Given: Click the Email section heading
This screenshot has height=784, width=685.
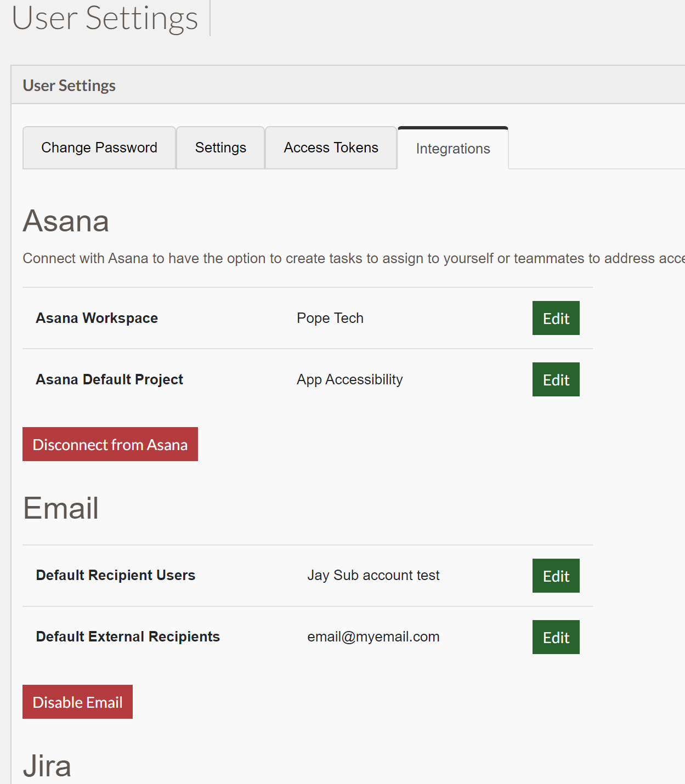Looking at the screenshot, I should point(61,508).
